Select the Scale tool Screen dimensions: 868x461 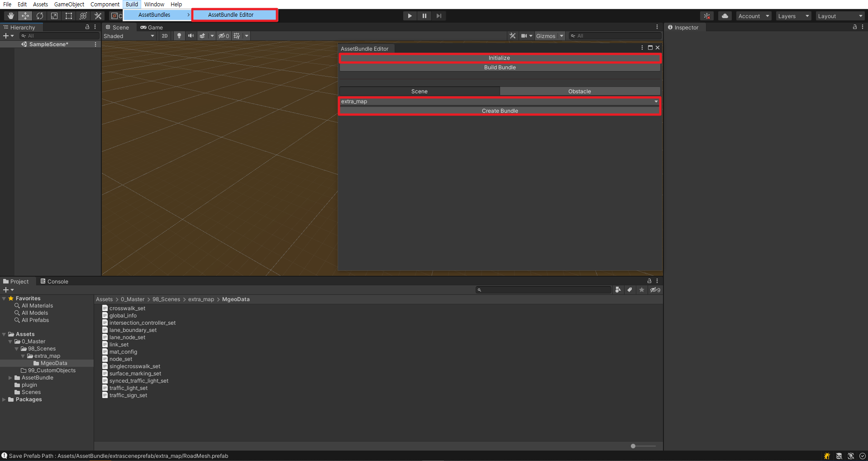tap(54, 16)
